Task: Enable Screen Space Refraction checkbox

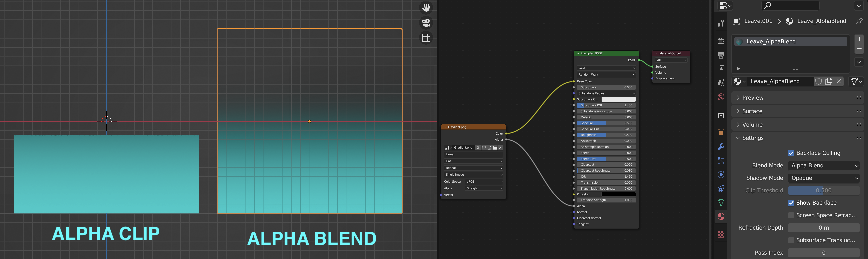Action: click(791, 215)
